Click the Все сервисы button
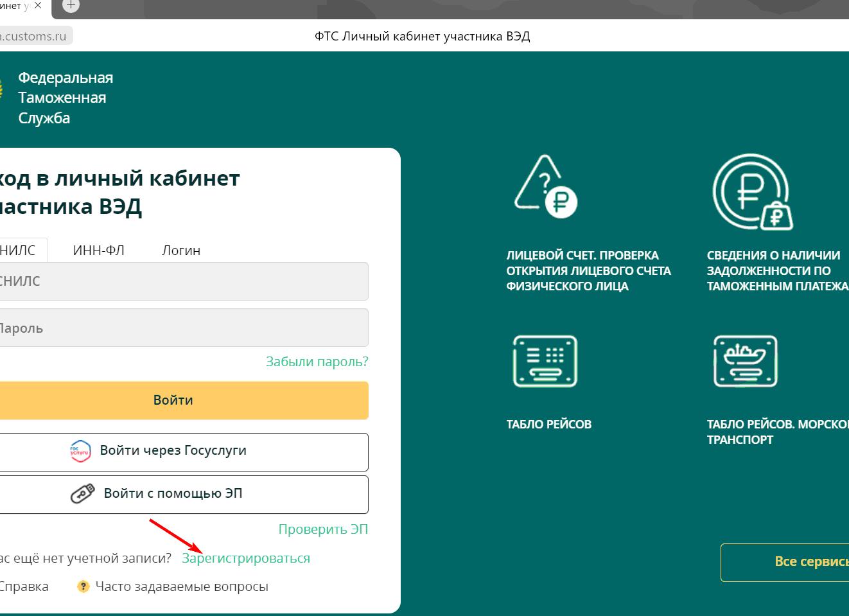The image size is (849, 616). [785, 562]
